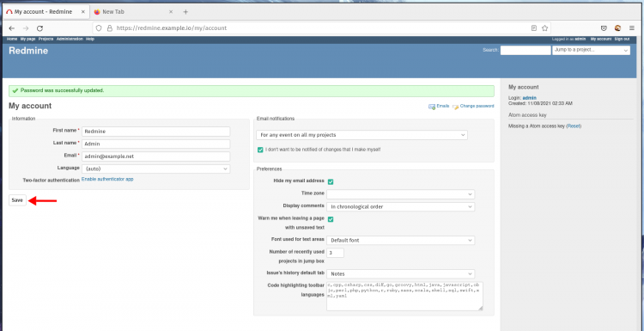Click the Change password key icon
644x331 pixels.
pyautogui.click(x=455, y=107)
